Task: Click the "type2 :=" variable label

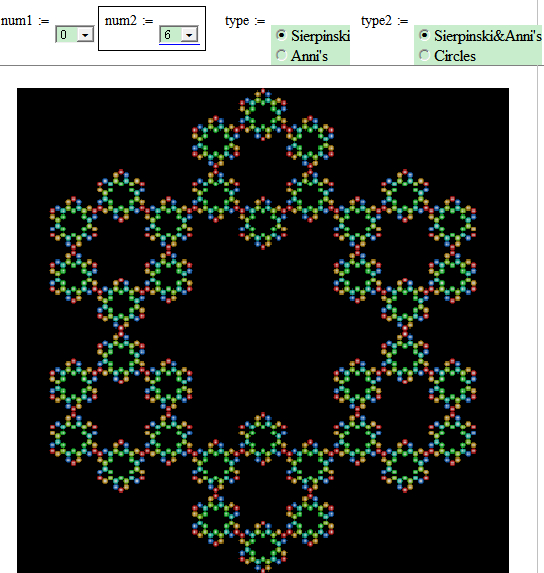Action: [x=385, y=21]
